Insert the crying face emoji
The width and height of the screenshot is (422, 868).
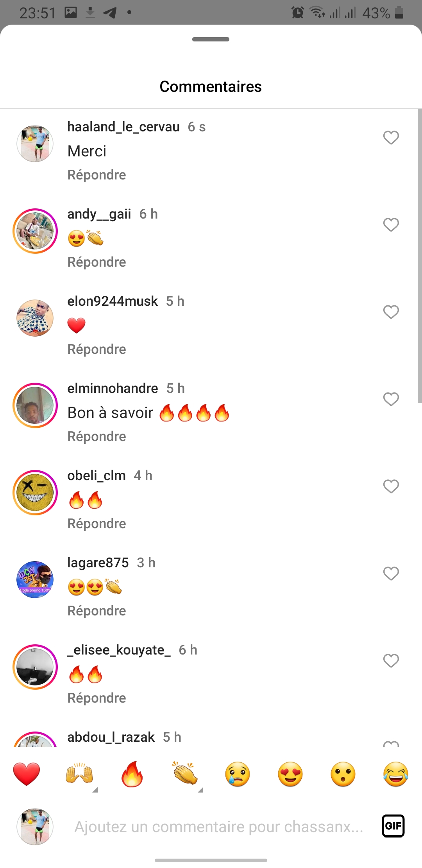[238, 774]
